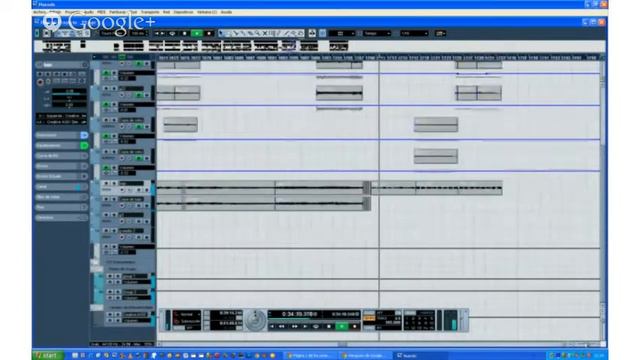Open the Audio menu
Image resolution: width=640 pixels, height=360 pixels.
tap(89, 12)
